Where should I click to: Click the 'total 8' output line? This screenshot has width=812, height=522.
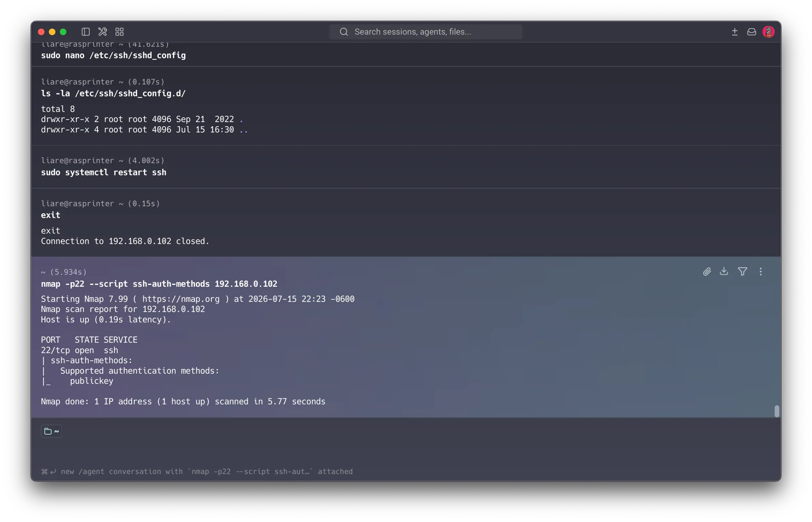(x=58, y=109)
